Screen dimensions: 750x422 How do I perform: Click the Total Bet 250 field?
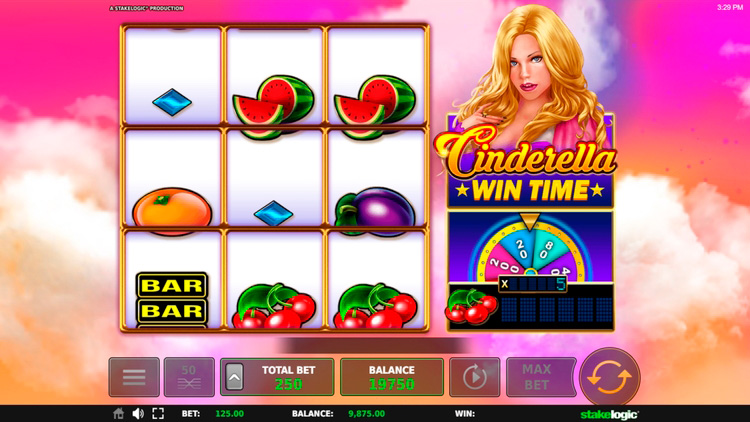(277, 377)
